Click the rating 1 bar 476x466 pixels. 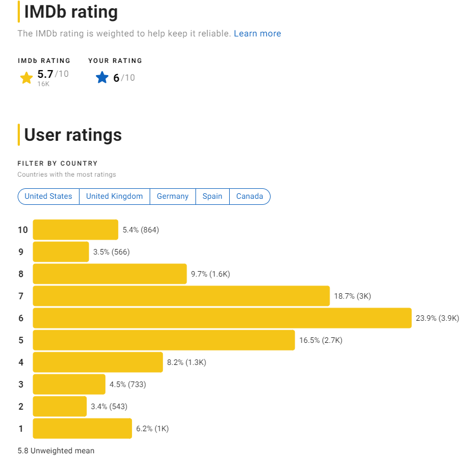point(82,428)
